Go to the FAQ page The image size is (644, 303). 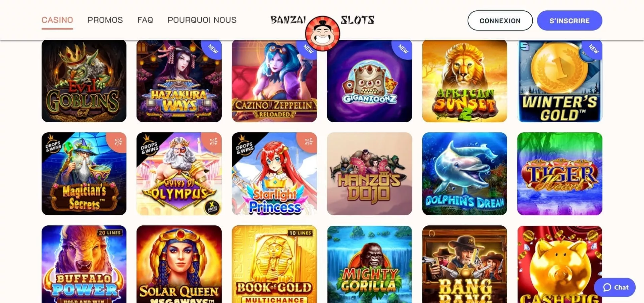(x=145, y=20)
